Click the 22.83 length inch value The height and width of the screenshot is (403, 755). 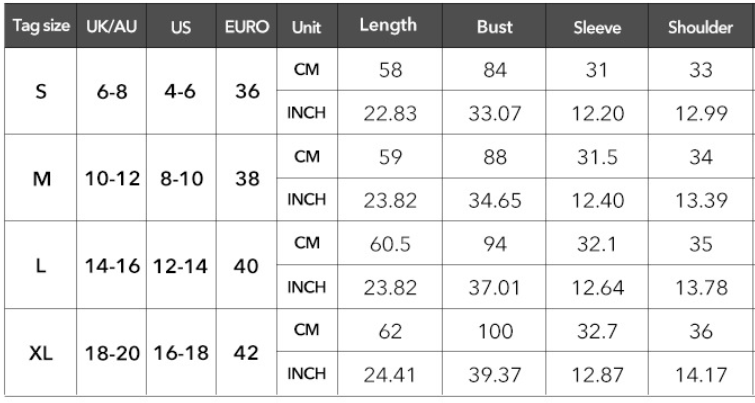click(390, 113)
